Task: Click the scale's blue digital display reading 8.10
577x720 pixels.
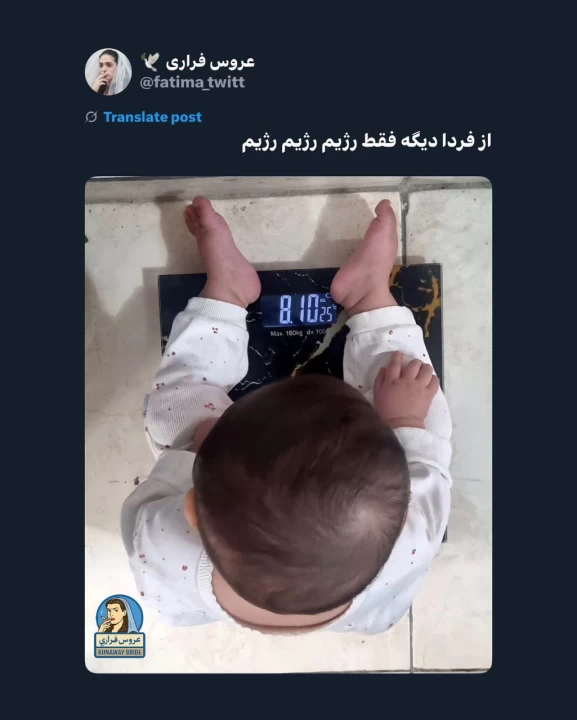Action: (299, 310)
